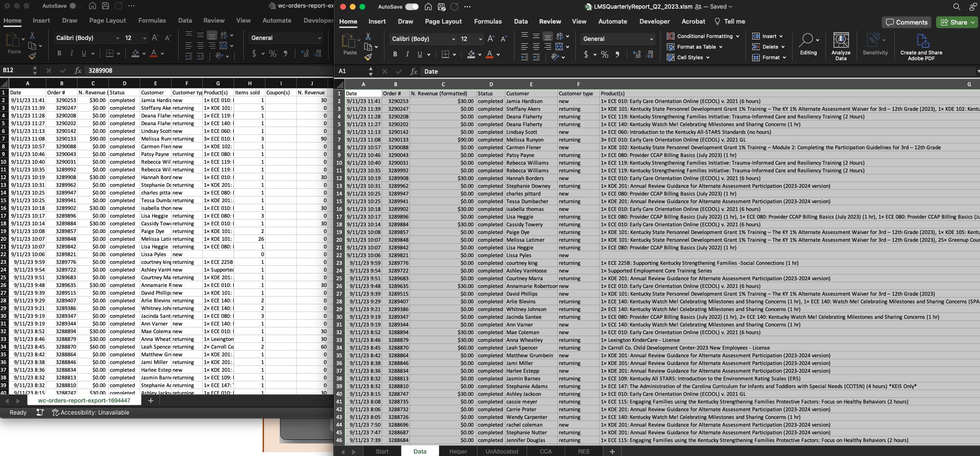Click the formula bar showing Date
This screenshot has height=456, width=980.
coord(458,71)
